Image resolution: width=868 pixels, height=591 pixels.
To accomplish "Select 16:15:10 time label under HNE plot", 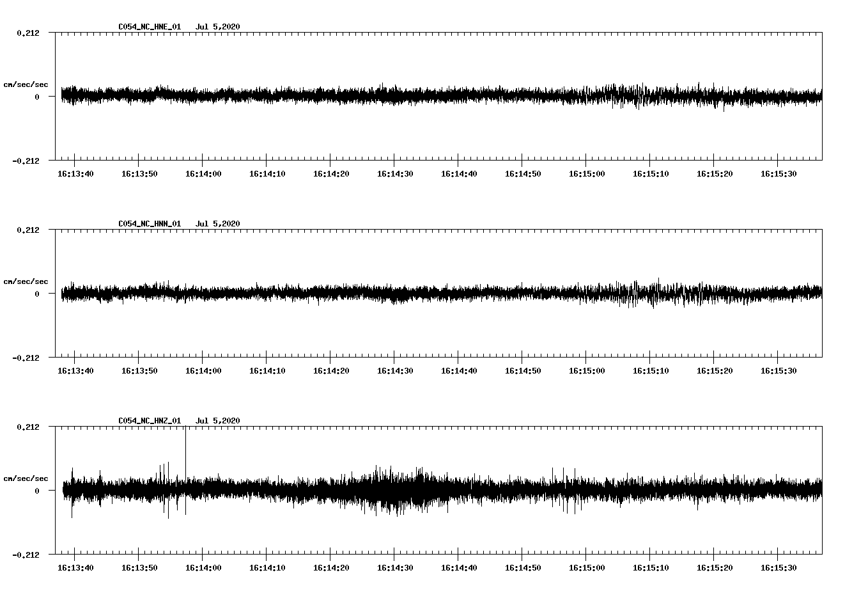I will click(651, 174).
